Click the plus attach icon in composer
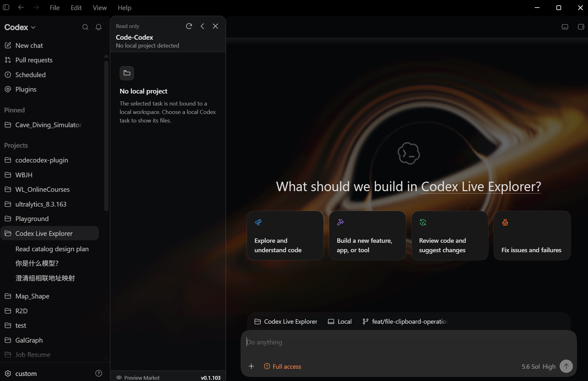Image resolution: width=588 pixels, height=381 pixels. [251, 366]
